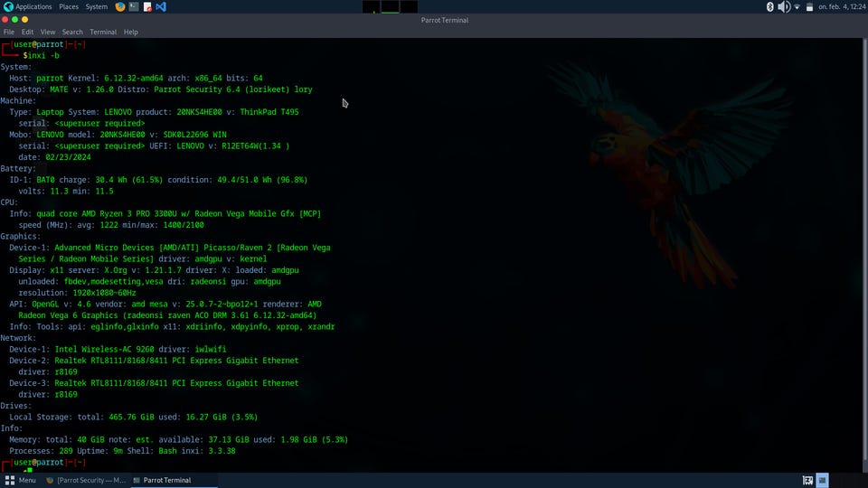Expand the System menu

[96, 6]
